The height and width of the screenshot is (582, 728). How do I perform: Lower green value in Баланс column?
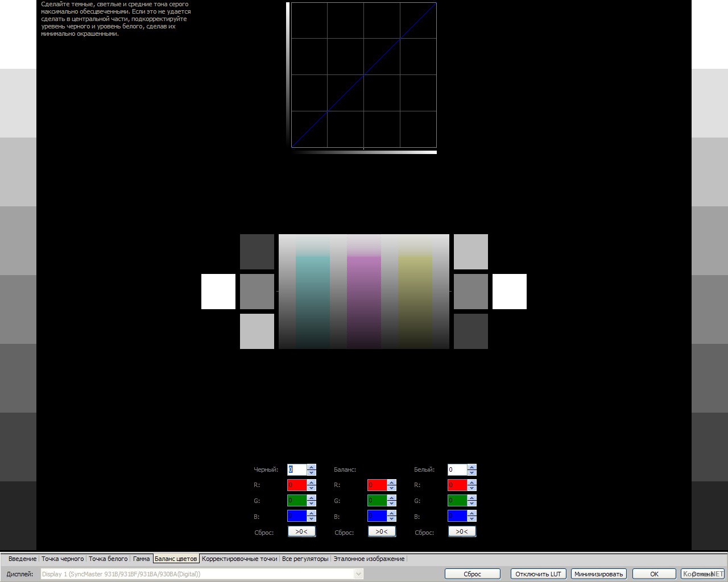click(x=391, y=503)
